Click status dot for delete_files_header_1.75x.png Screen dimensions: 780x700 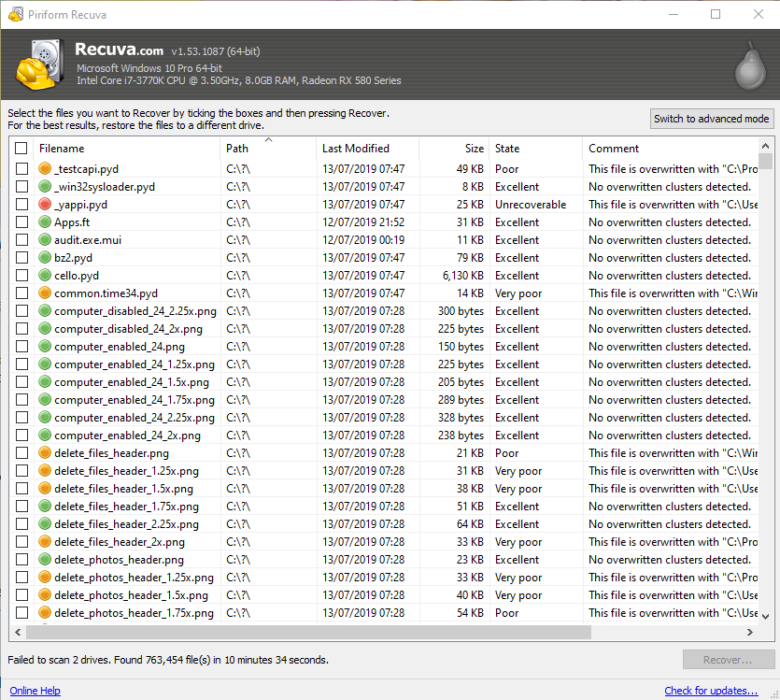(45, 506)
